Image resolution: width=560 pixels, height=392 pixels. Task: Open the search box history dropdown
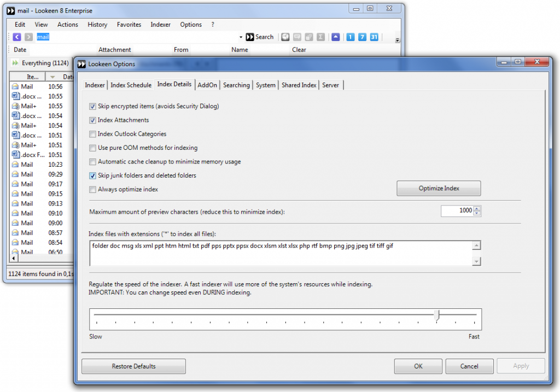[241, 37]
